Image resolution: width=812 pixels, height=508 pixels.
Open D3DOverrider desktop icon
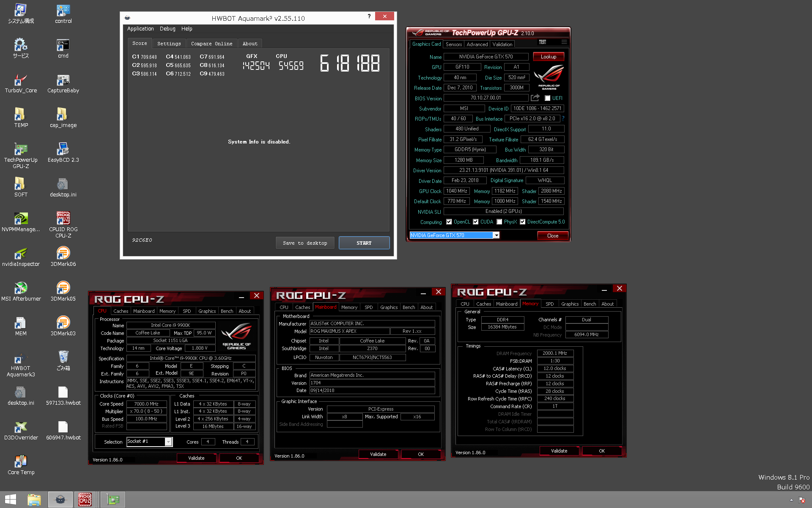click(21, 430)
